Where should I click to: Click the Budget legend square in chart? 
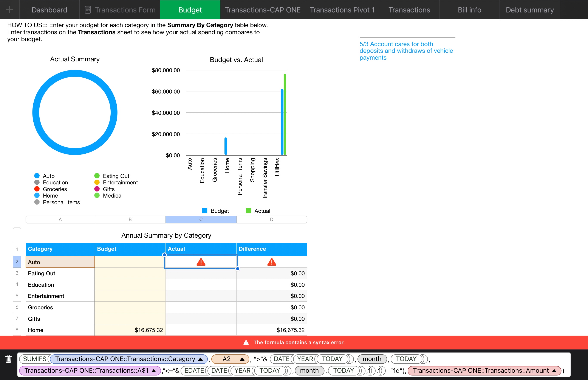click(x=204, y=211)
